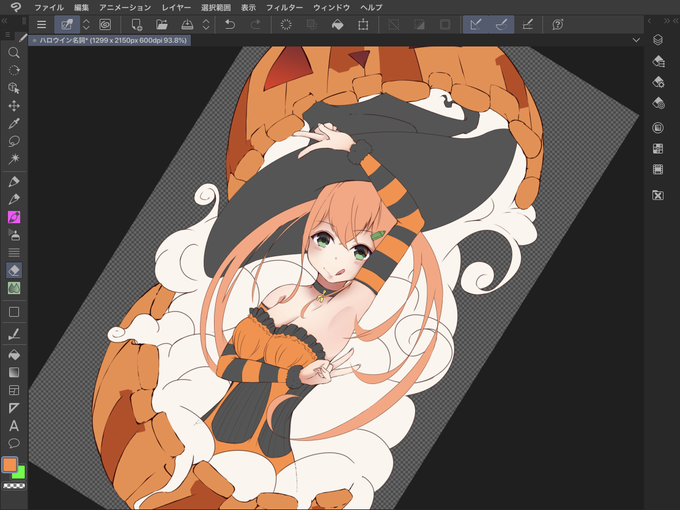Select the Airbrush tool
The width and height of the screenshot is (680, 510).
(14, 235)
